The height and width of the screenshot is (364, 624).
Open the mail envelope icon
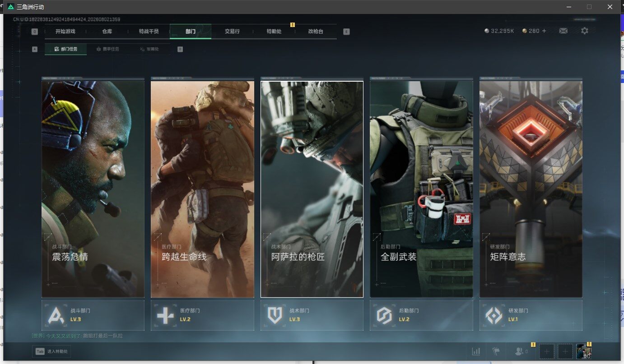pos(563,31)
